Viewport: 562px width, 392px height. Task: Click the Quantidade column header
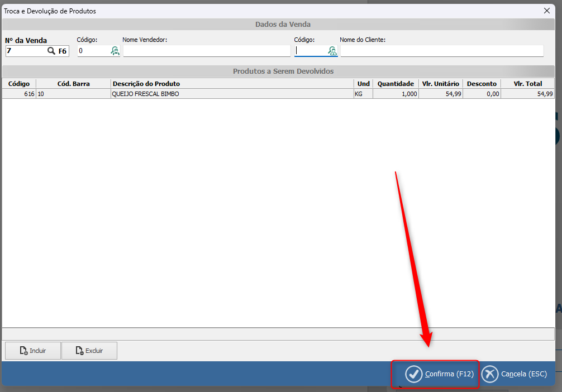[395, 84]
